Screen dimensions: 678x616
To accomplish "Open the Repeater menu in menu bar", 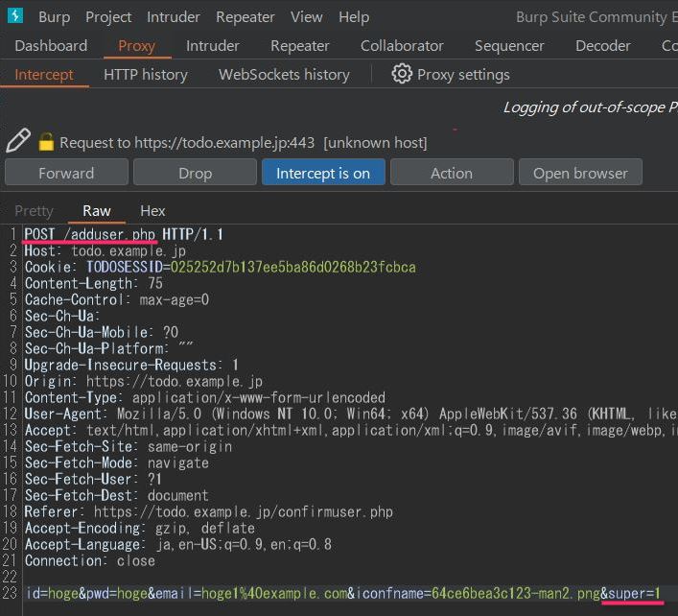I will (245, 17).
